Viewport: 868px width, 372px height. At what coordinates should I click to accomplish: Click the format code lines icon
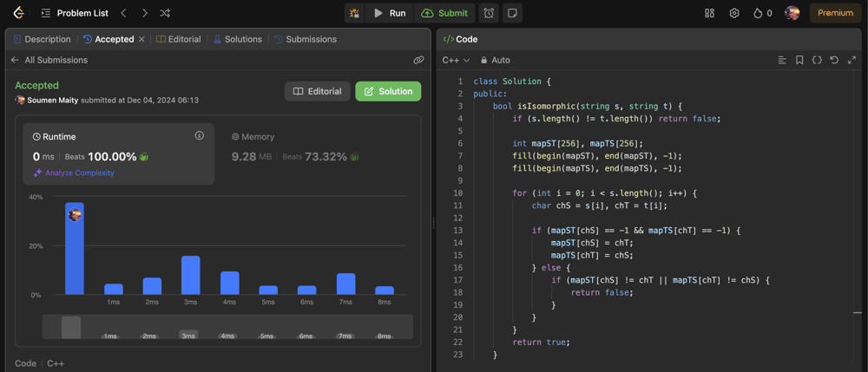point(782,61)
